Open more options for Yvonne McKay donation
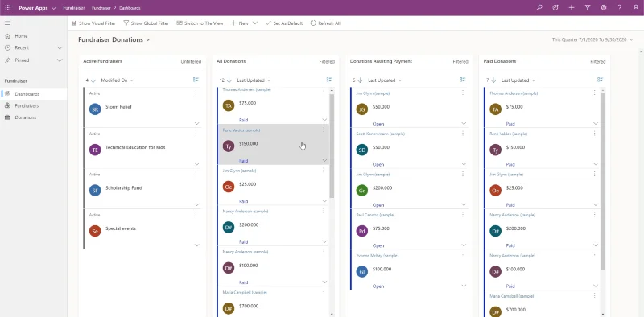Screen dimensions: 644x317 463,255
